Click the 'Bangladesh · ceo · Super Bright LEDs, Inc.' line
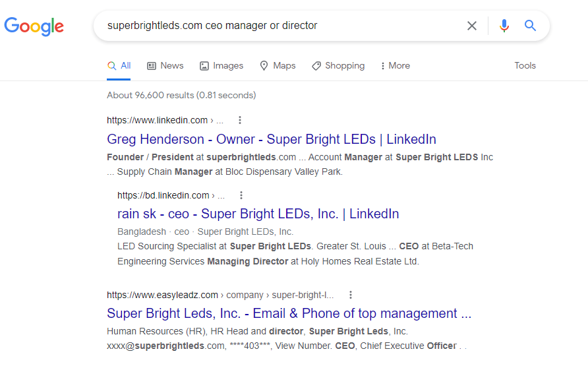This screenshot has width=588, height=370. (x=206, y=231)
